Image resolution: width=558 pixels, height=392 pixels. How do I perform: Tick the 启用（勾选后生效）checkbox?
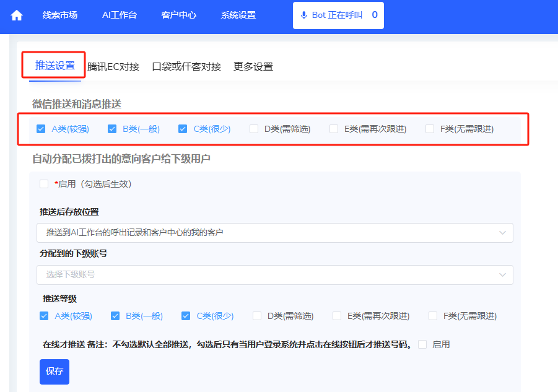pyautogui.click(x=44, y=184)
